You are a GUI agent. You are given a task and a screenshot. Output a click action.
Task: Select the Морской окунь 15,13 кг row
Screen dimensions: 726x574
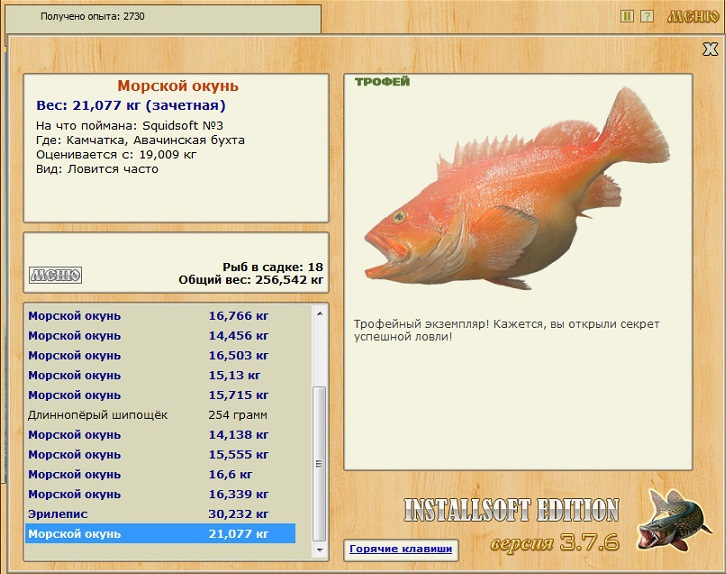160,375
